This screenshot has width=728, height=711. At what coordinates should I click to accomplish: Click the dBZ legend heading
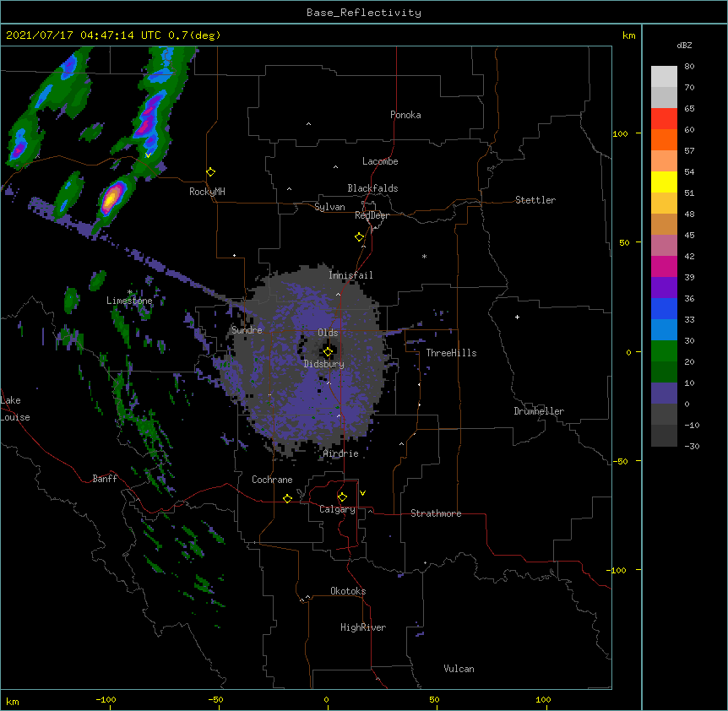pyautogui.click(x=684, y=46)
